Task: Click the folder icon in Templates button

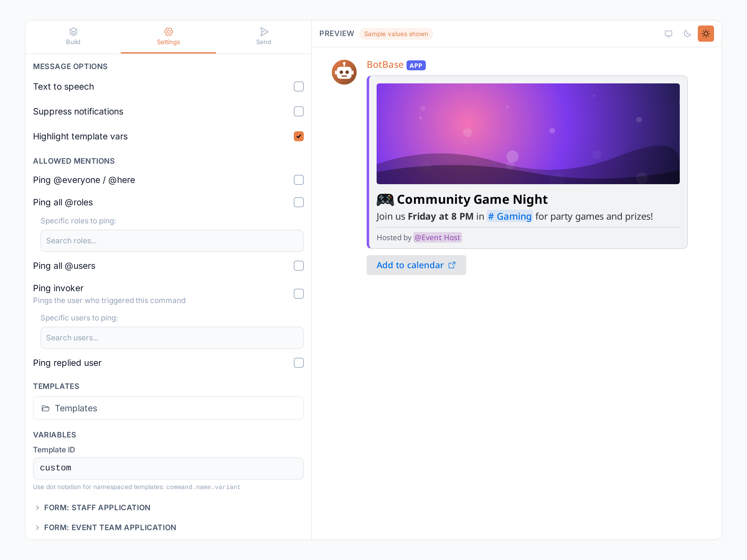Action: point(45,408)
